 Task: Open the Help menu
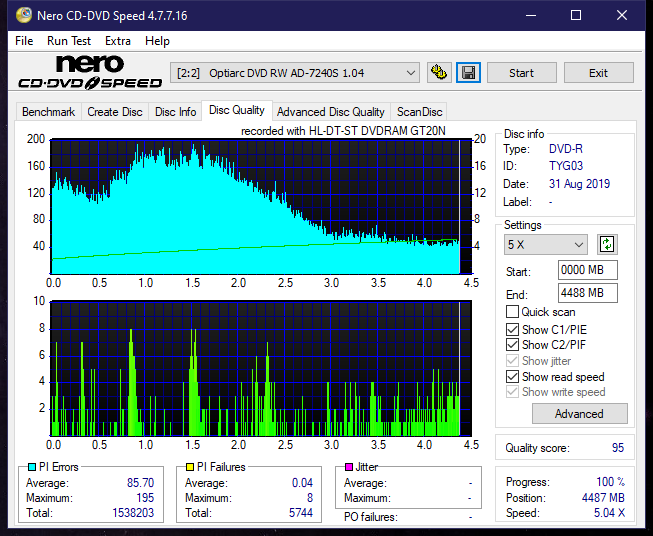pyautogui.click(x=157, y=41)
